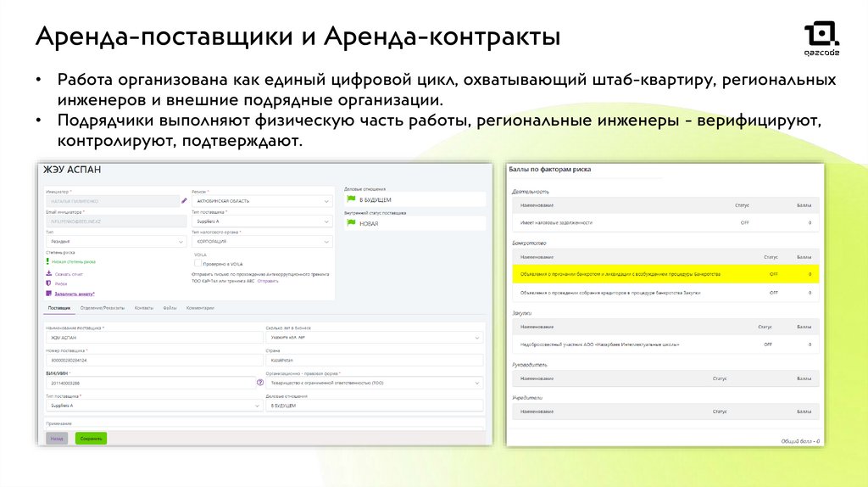Image resolution: width=868 pixels, height=487 pixels.
Task: Open the Файлы tab
Action: pos(170,308)
